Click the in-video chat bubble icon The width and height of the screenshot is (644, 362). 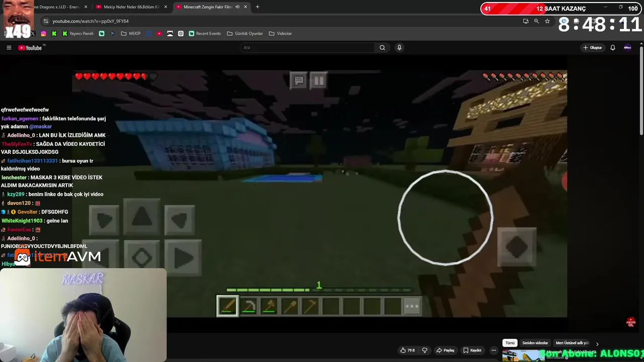click(x=299, y=80)
